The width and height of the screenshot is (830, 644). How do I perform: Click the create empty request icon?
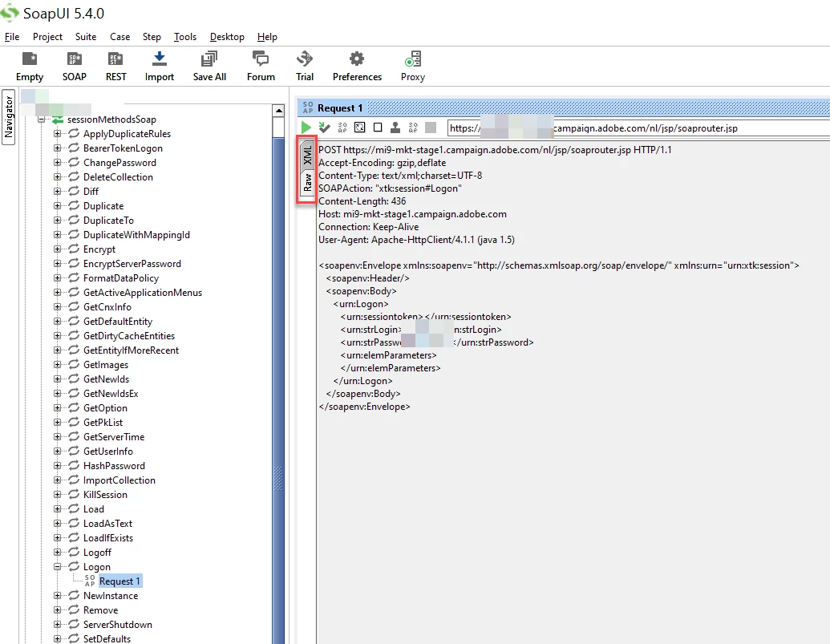378,128
